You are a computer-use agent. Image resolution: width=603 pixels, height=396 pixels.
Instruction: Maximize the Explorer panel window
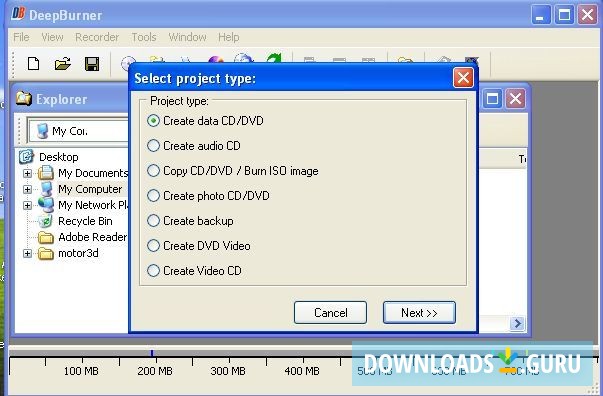492,99
